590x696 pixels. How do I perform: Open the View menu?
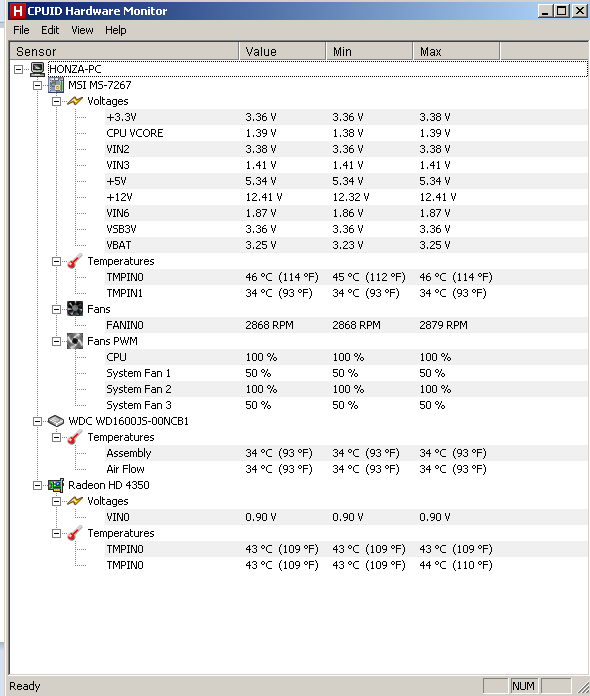click(x=83, y=30)
